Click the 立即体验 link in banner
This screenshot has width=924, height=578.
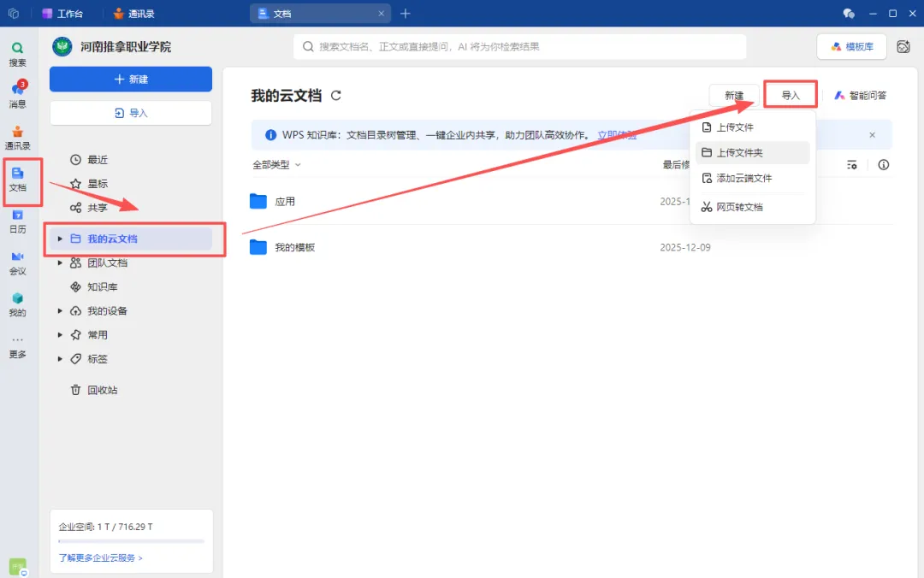617,135
